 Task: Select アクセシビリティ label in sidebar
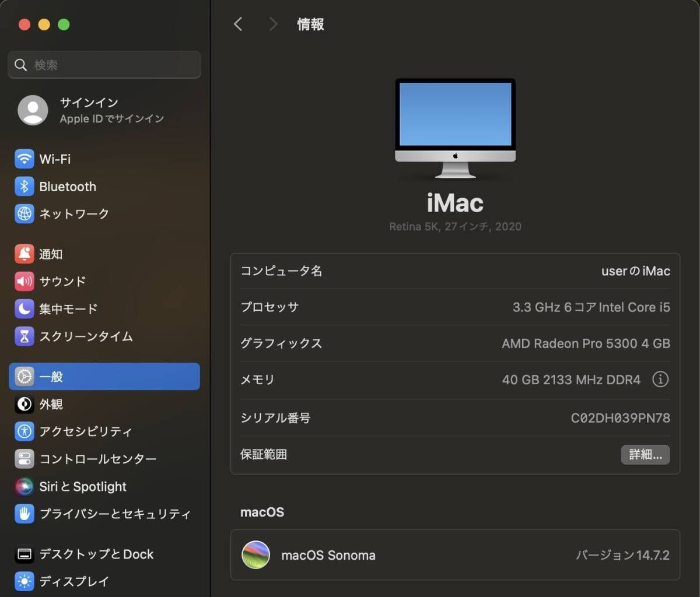[x=86, y=431]
